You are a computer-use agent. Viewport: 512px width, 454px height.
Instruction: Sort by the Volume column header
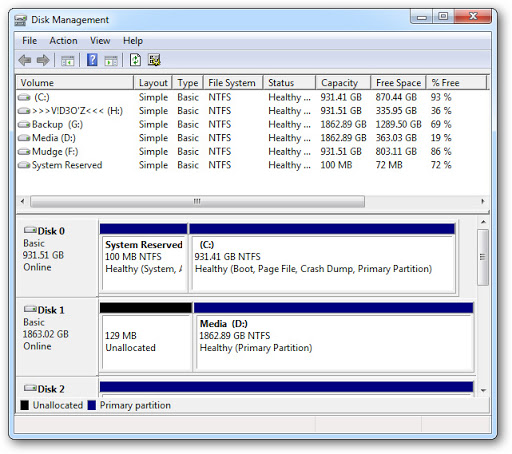[75, 83]
